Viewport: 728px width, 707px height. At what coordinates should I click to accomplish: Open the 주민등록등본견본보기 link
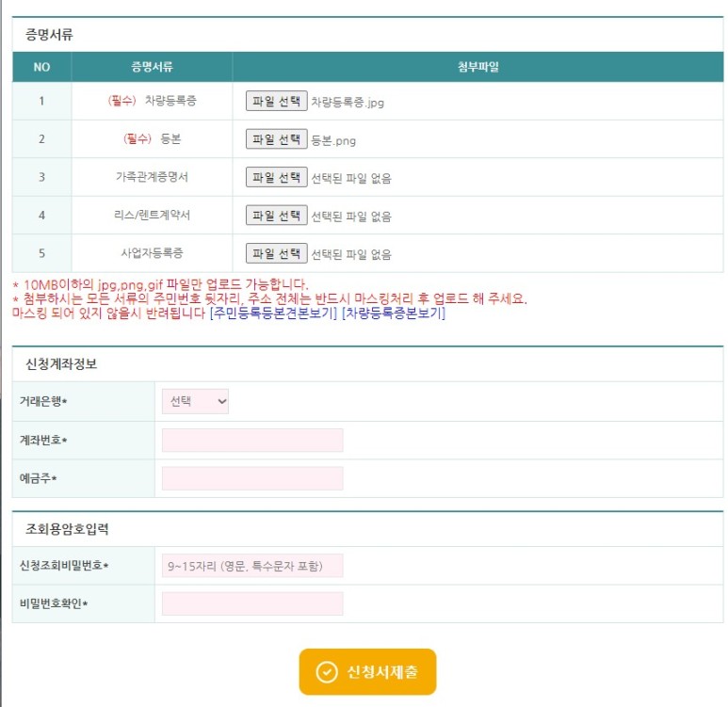pos(273,313)
